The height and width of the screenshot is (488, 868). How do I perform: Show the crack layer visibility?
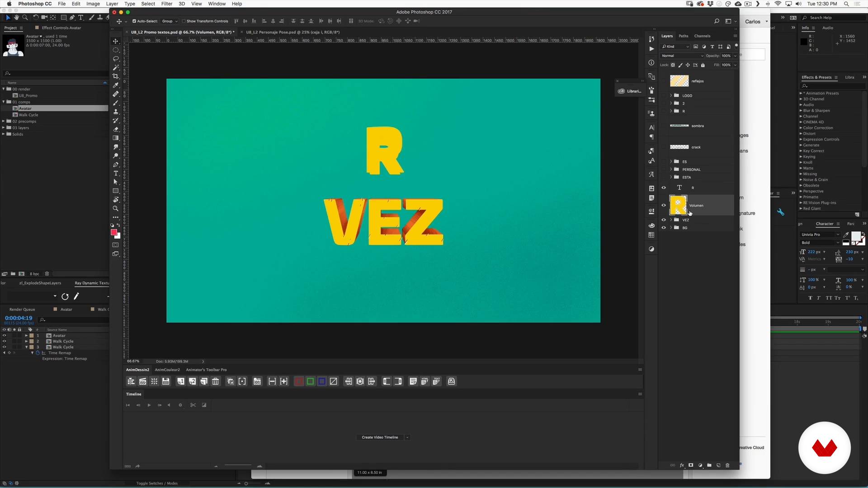(x=664, y=147)
